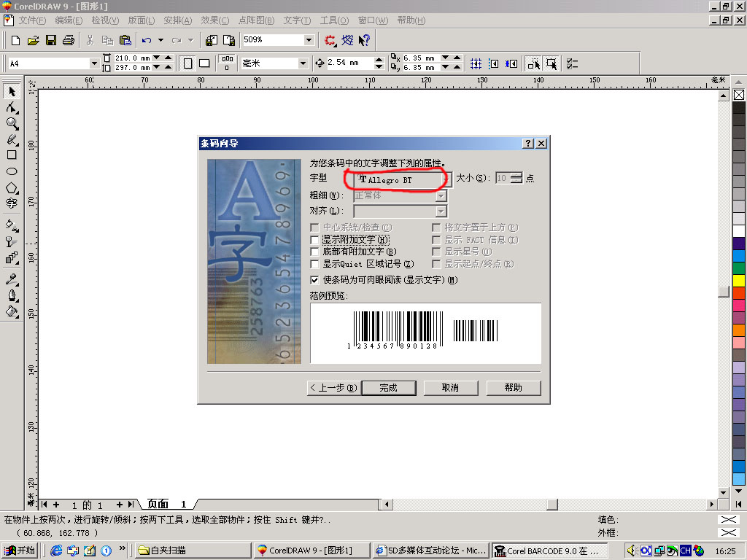The width and height of the screenshot is (747, 560).
Task: Open the 效果 menu
Action: (215, 20)
